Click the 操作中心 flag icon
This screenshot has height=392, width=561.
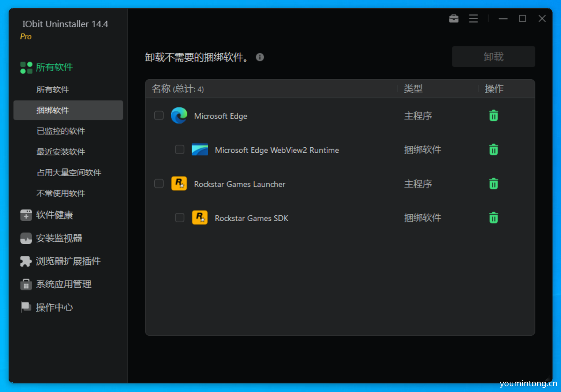26,307
